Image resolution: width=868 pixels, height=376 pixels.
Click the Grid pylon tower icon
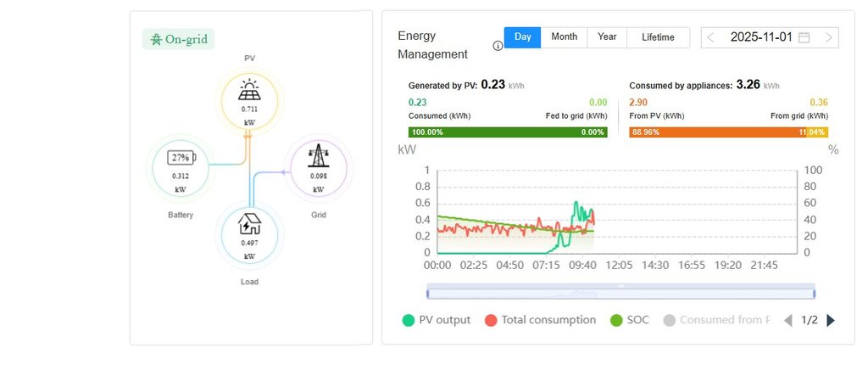pyautogui.click(x=319, y=156)
